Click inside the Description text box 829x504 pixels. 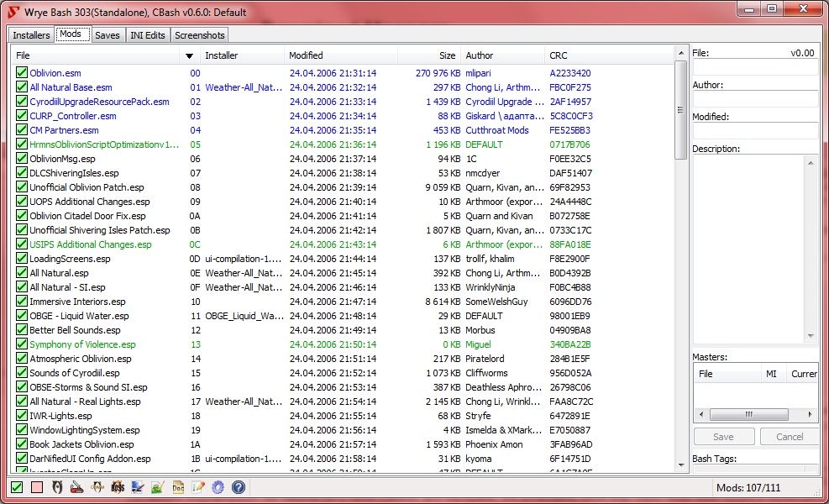coord(748,249)
